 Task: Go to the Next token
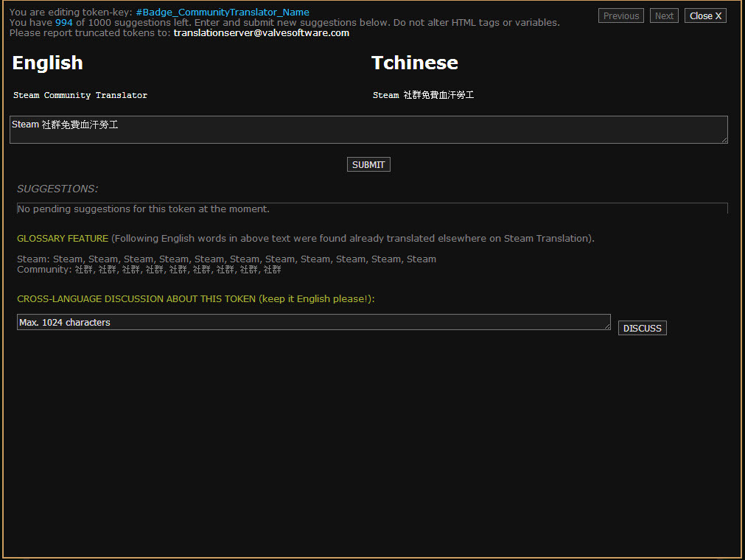coord(664,15)
